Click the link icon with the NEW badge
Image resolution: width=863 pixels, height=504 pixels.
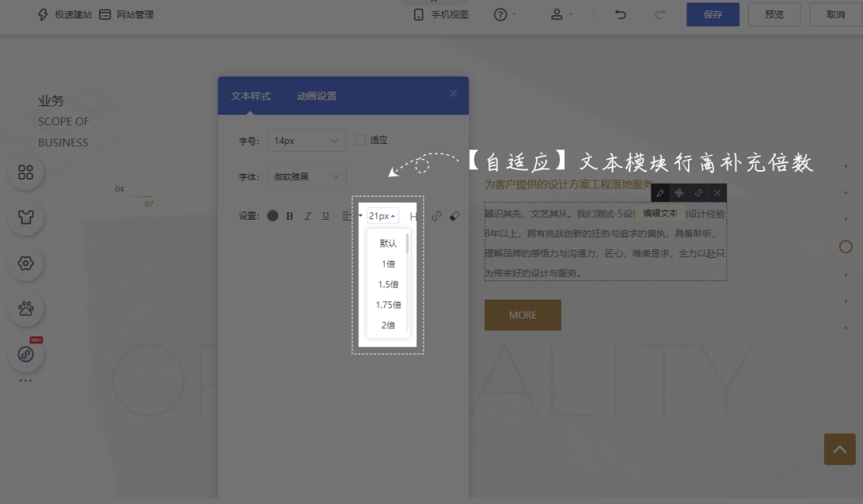tap(25, 355)
